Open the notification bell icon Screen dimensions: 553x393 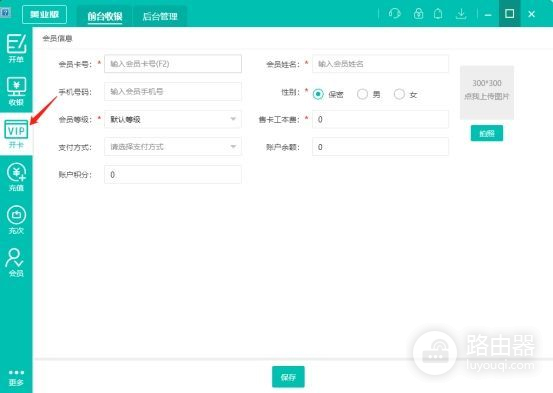pos(438,14)
